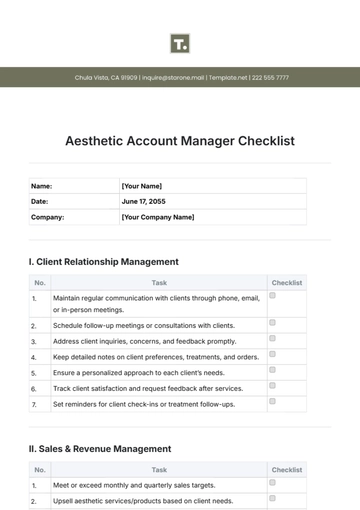Screen dimensions: 360x510
Task: Click the Checklist header in Sales & Revenue table
Action: [287, 470]
